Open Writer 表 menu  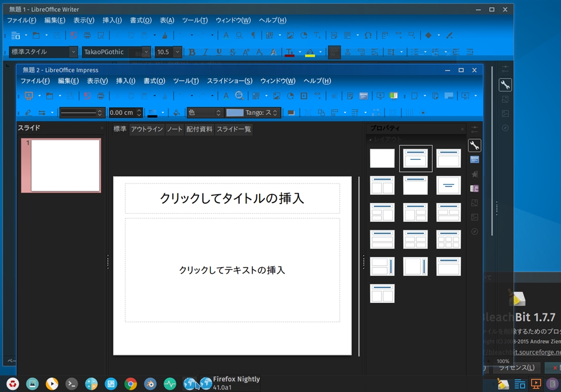pyautogui.click(x=167, y=20)
